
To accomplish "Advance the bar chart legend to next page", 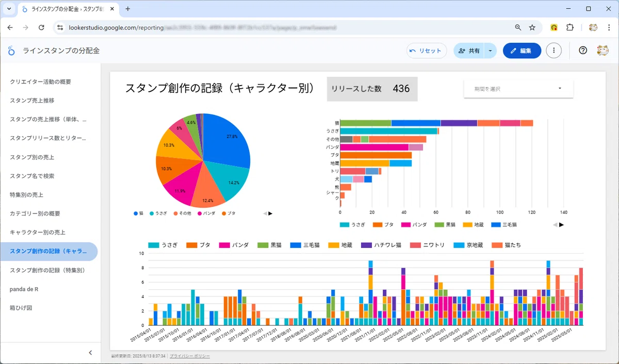I will (562, 225).
